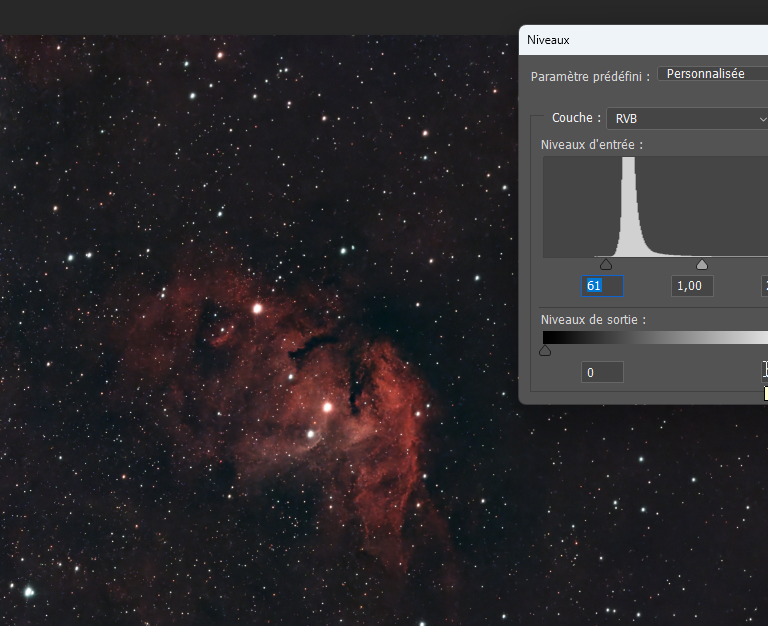Click the Niveaux de sortie gradient bar
The height and width of the screenshot is (626, 768).
655,337
